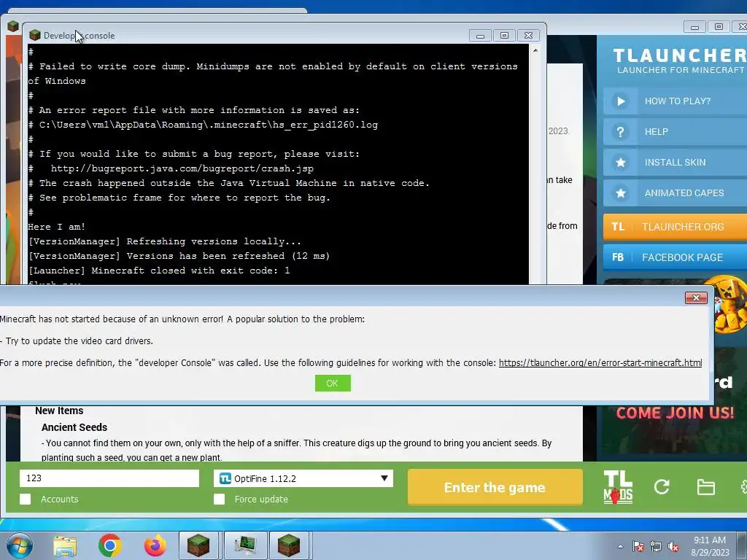Viewport: 747px width, 560px height.
Task: Click the network tray icon
Action: tap(656, 547)
